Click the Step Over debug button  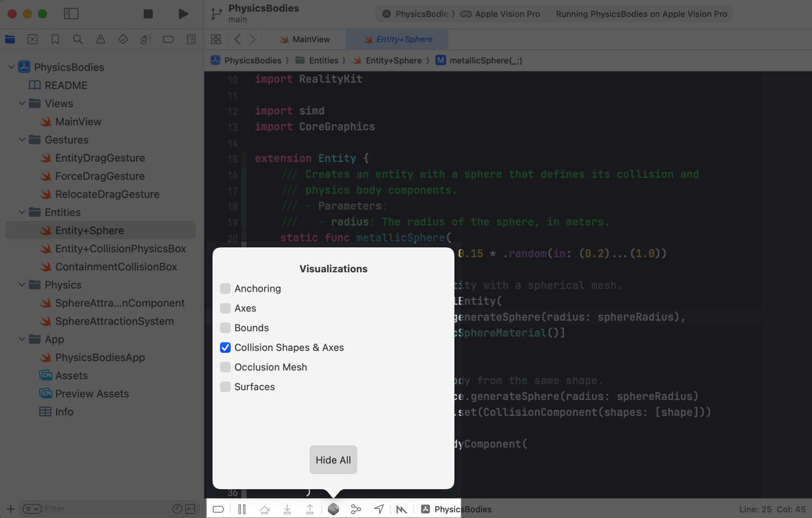tap(265, 509)
